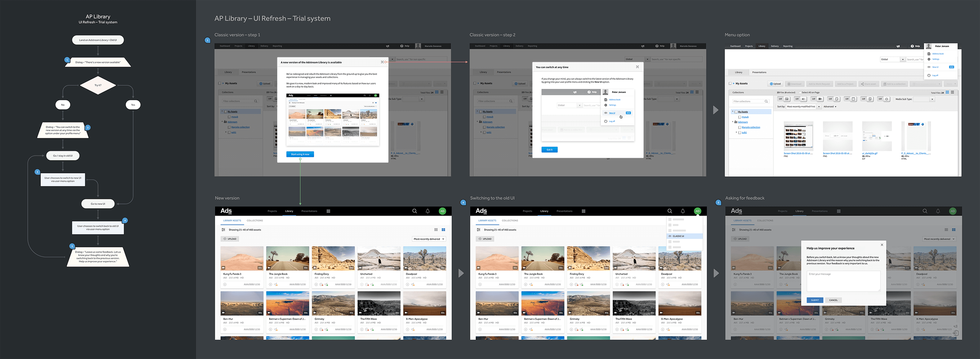This screenshot has height=359, width=980.
Task: Click Filter collections input in Menu option screen
Action: pyautogui.click(x=751, y=101)
